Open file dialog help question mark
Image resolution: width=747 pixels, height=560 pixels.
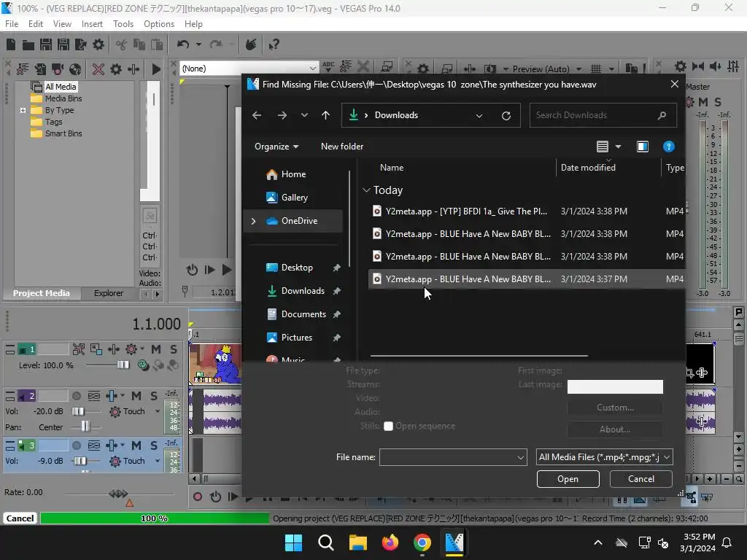668,147
